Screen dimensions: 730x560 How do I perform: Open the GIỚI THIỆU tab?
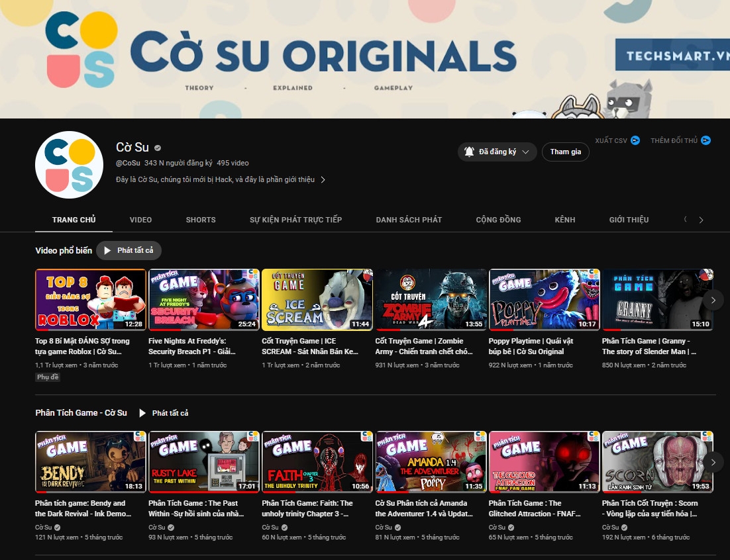(629, 220)
